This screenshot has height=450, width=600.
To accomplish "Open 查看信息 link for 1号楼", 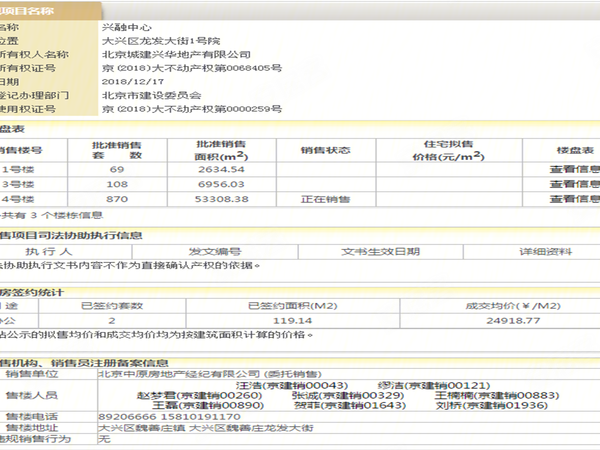I will pos(575,169).
